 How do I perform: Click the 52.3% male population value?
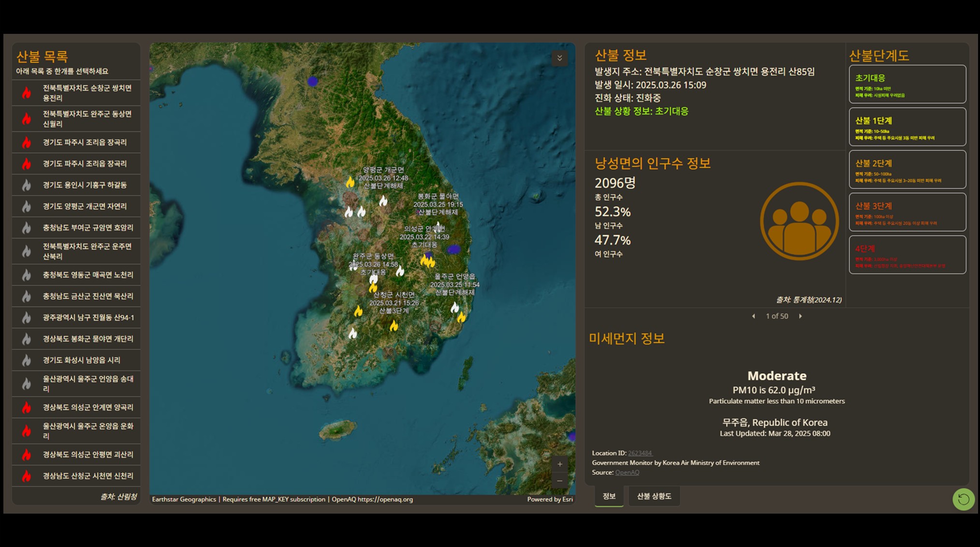pos(613,212)
